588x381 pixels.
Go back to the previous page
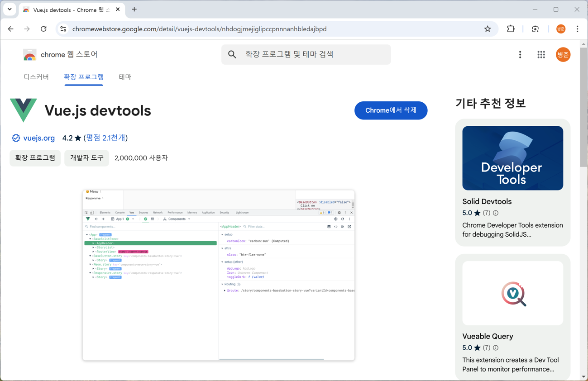(x=11, y=29)
